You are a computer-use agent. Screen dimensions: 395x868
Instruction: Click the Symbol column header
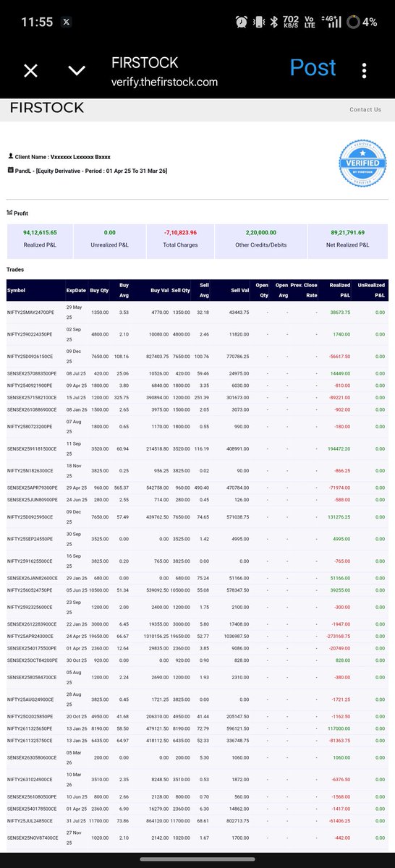coord(17,290)
